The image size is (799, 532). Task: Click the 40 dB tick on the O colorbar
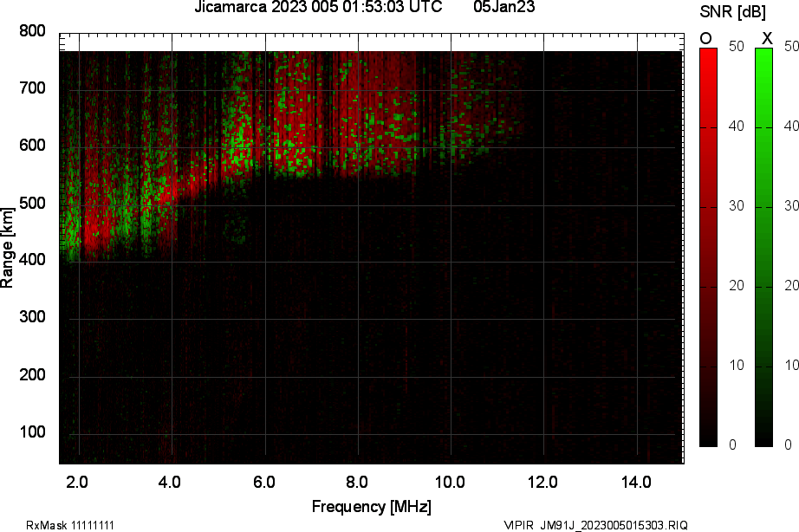click(x=737, y=127)
